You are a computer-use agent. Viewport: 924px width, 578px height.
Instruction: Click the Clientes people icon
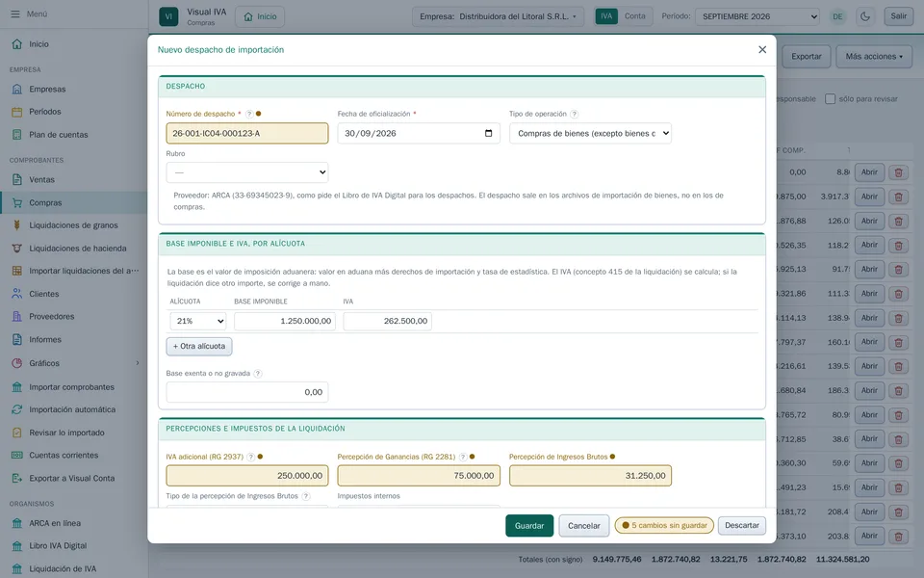point(17,294)
